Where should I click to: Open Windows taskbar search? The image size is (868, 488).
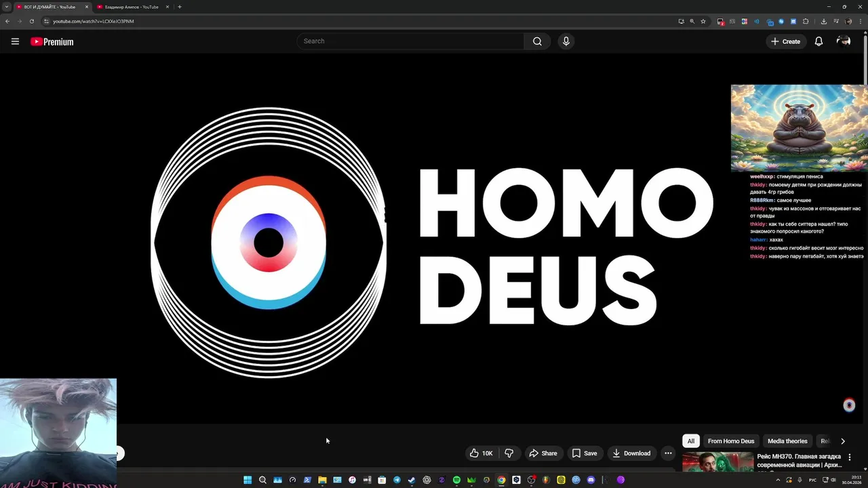[262, 480]
